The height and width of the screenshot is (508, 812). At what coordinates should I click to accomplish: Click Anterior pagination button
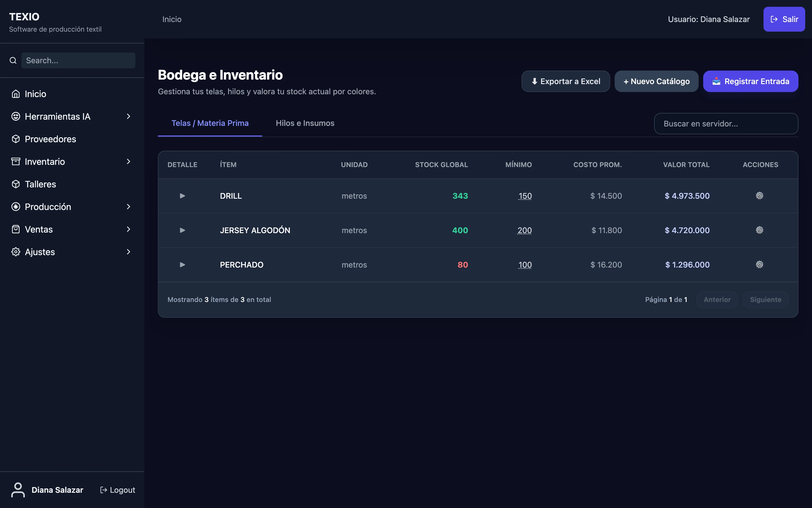(717, 299)
